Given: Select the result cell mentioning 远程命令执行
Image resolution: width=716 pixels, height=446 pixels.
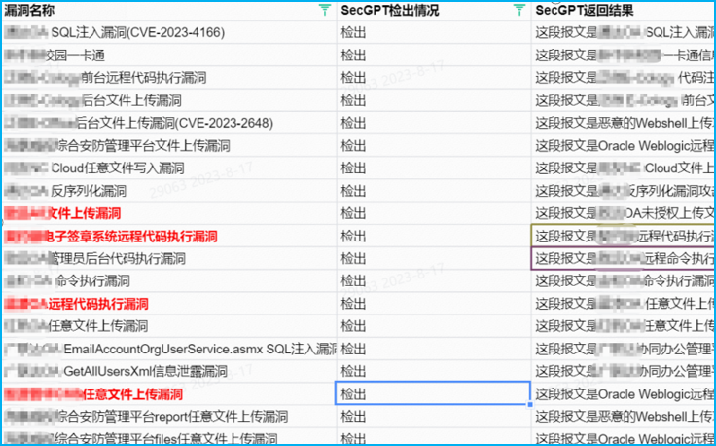Looking at the screenshot, I should coord(623,259).
